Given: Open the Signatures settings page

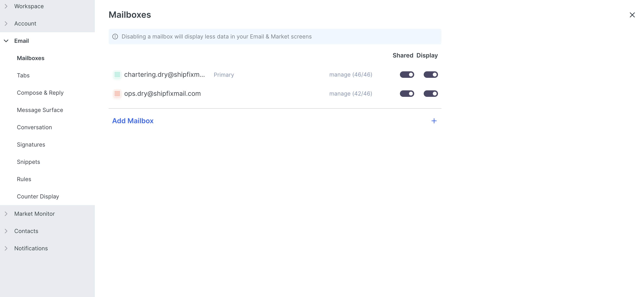Looking at the screenshot, I should pyautogui.click(x=31, y=145).
